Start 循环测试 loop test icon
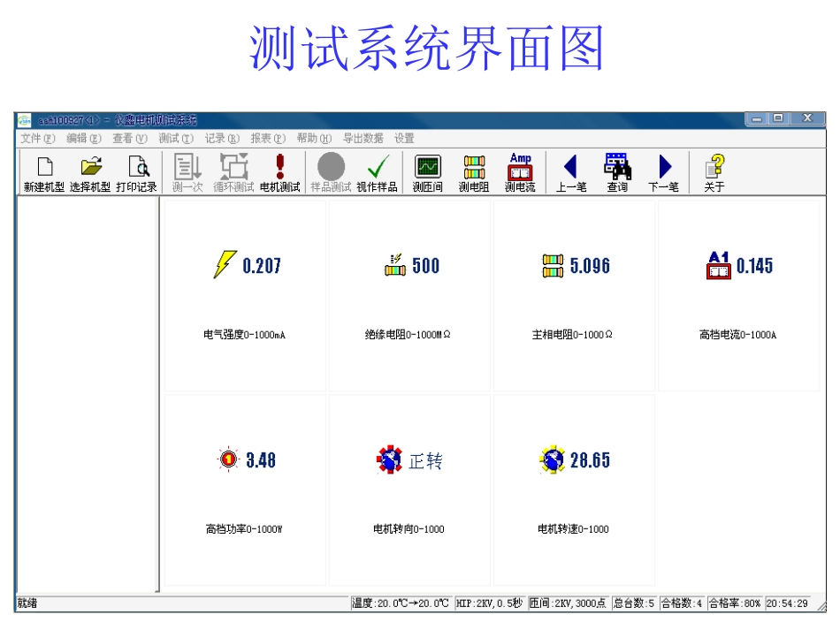This screenshot has width=840, height=630. click(x=233, y=166)
